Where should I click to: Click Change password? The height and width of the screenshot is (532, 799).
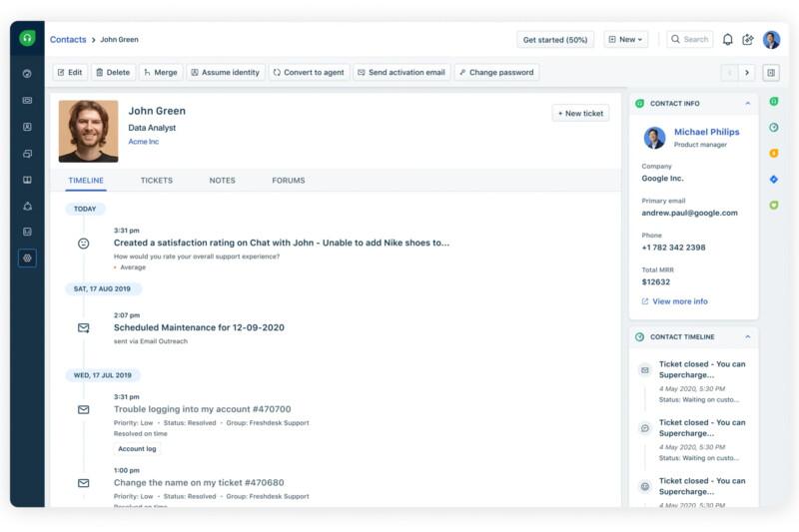point(496,72)
